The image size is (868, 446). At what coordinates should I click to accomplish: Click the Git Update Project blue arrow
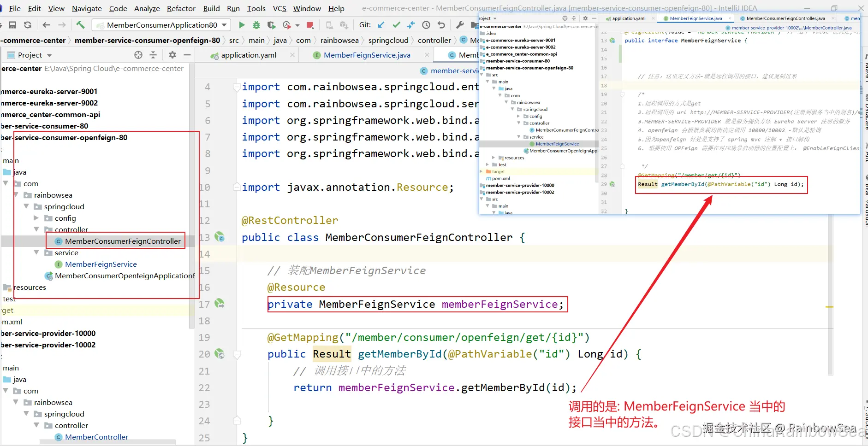pyautogui.click(x=381, y=25)
